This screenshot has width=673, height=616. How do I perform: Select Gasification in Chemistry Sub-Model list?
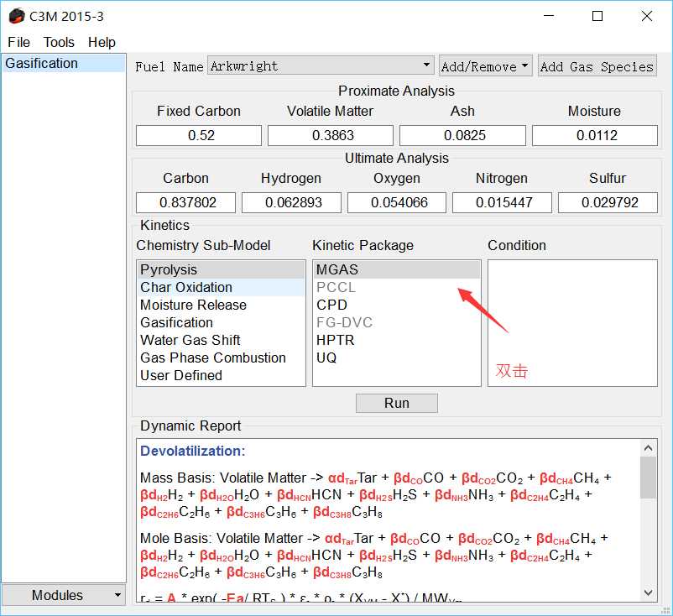click(x=221, y=322)
